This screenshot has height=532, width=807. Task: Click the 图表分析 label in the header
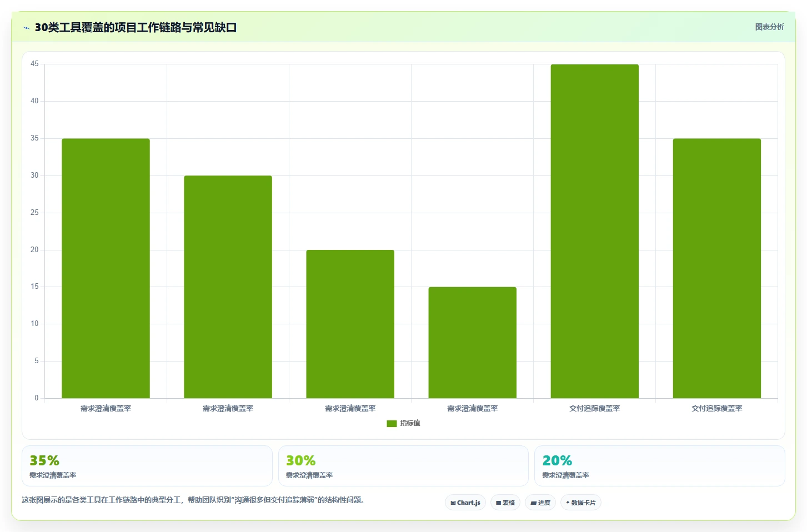click(769, 27)
